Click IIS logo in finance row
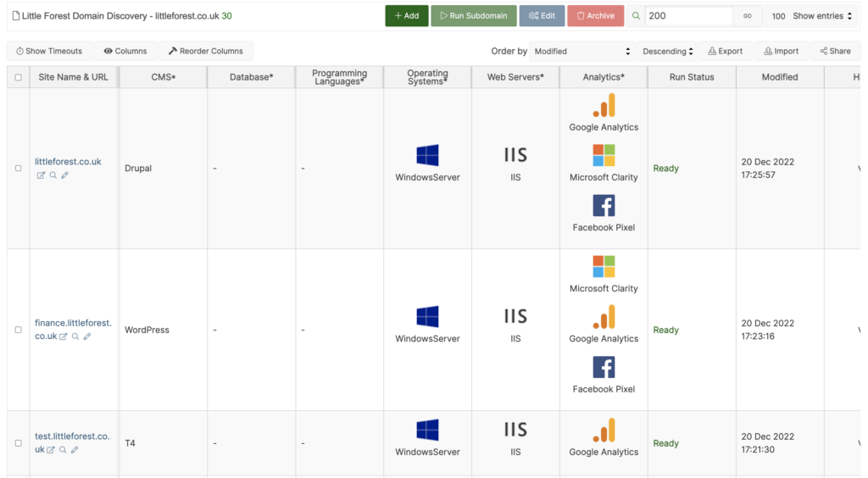This screenshot has height=478, width=868. [x=515, y=316]
